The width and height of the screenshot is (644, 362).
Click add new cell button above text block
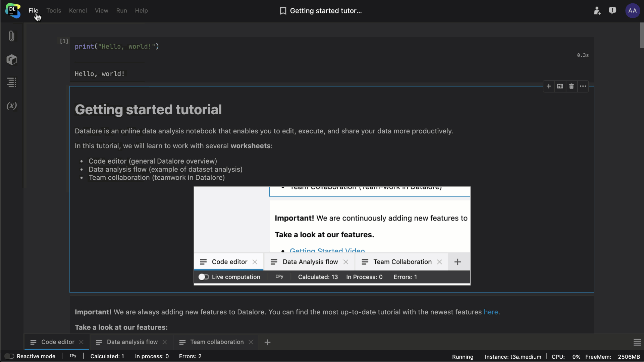548,86
